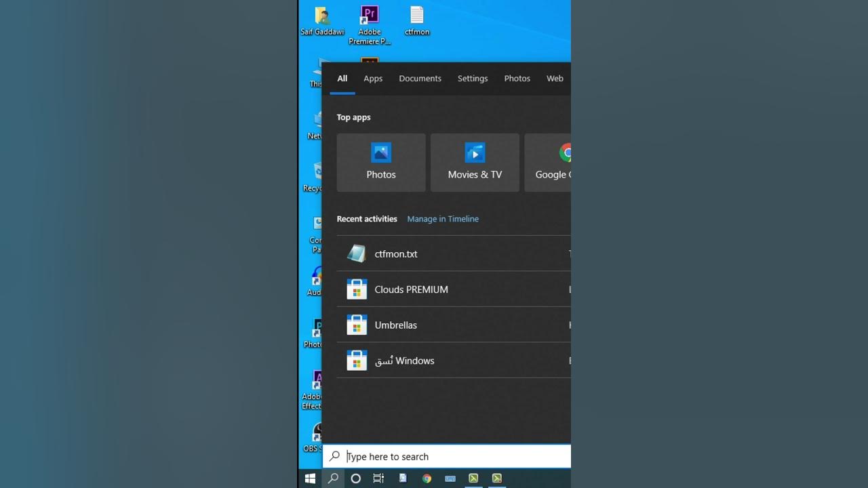Open the on-screen keyboard taskbar icon
This screenshot has height=488, width=868.
point(450,478)
